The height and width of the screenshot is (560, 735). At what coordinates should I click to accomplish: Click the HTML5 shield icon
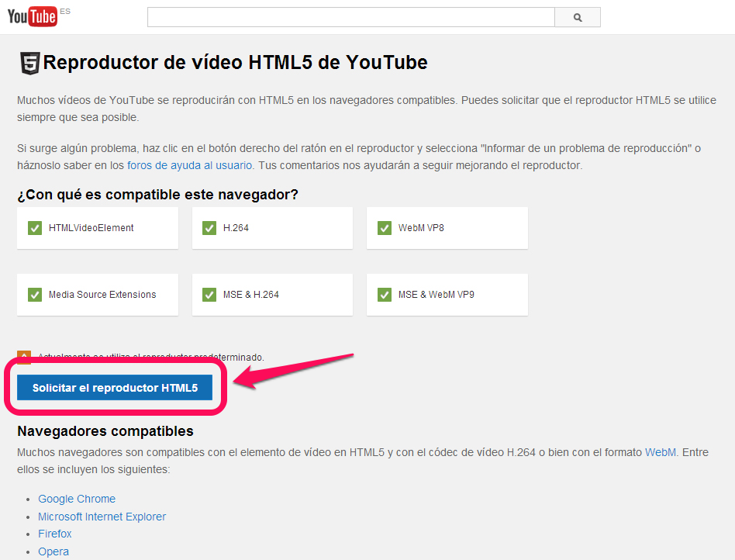click(30, 64)
